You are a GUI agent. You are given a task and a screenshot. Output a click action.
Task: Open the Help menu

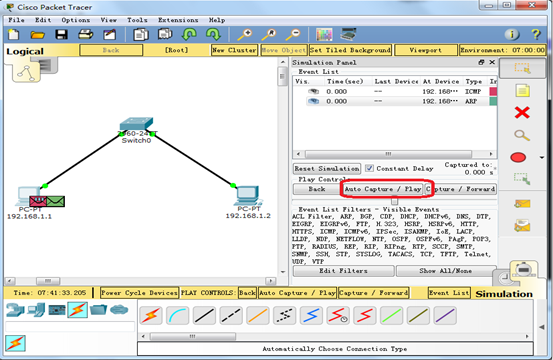tap(217, 20)
